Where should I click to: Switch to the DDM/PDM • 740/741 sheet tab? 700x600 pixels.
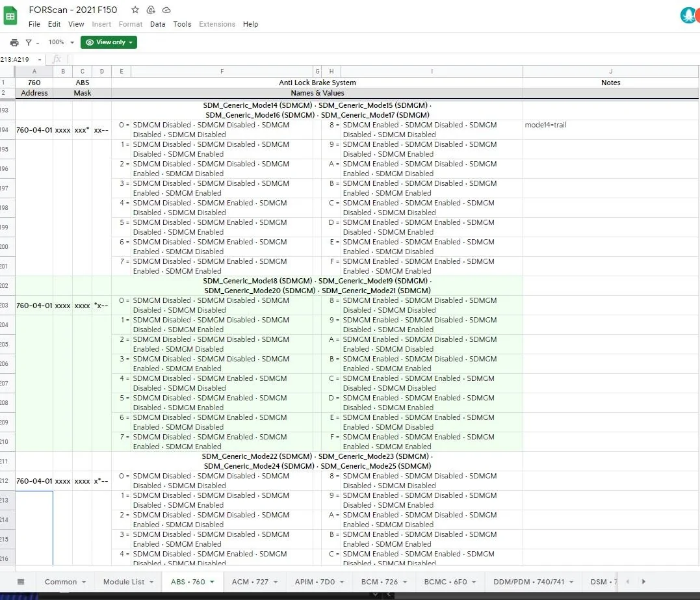pos(528,582)
